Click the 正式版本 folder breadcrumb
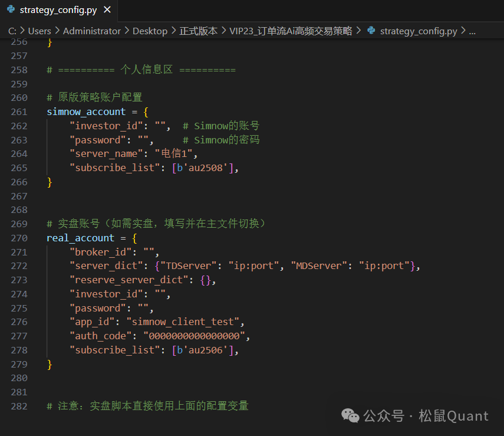Image resolution: width=504 pixels, height=436 pixels. [198, 31]
